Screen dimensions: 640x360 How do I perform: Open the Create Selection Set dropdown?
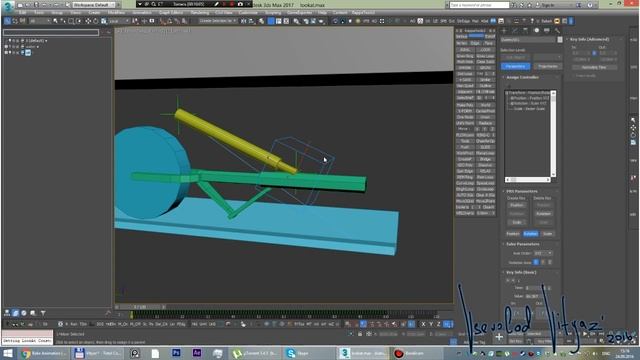(x=218, y=21)
